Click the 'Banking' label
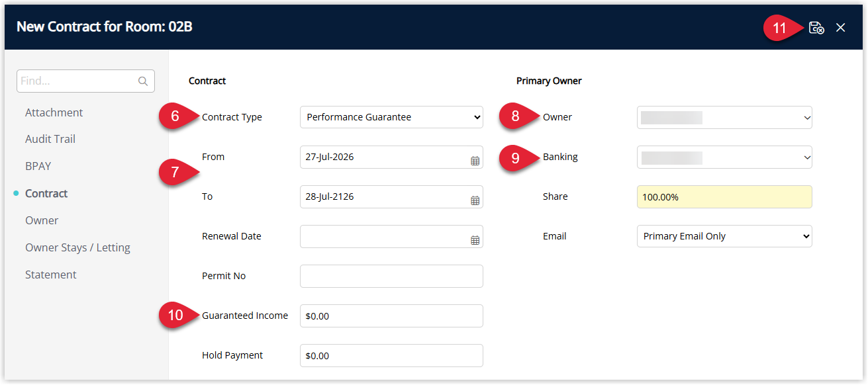Screen dimensions: 868x385 (560, 157)
